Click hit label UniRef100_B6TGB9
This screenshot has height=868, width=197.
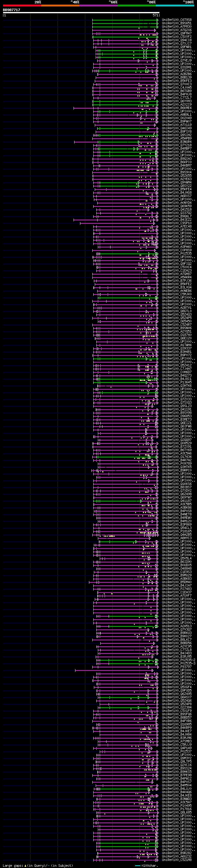pyautogui.click(x=177, y=91)
